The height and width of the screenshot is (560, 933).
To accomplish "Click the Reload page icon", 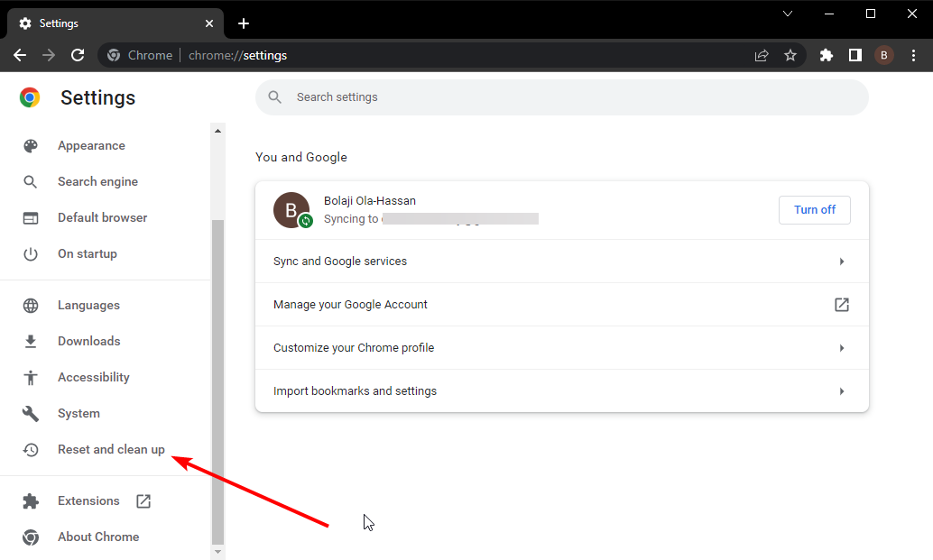I will coord(78,55).
